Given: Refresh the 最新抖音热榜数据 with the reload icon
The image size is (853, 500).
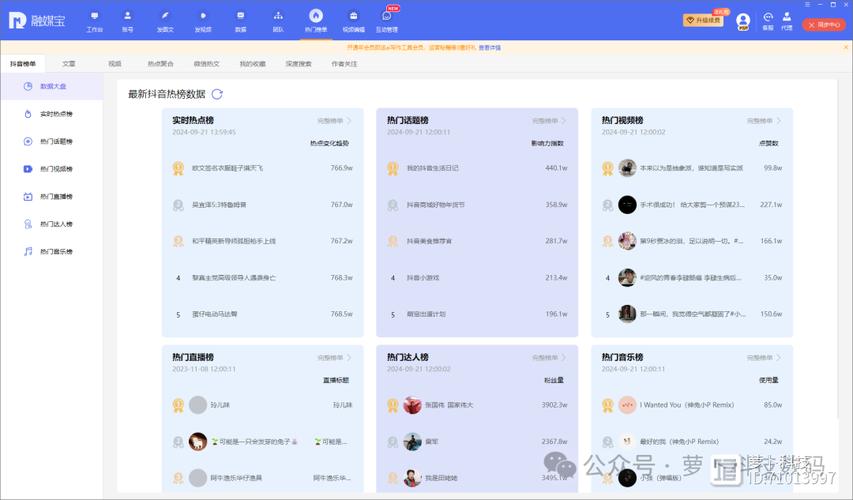Looking at the screenshot, I should (x=217, y=94).
